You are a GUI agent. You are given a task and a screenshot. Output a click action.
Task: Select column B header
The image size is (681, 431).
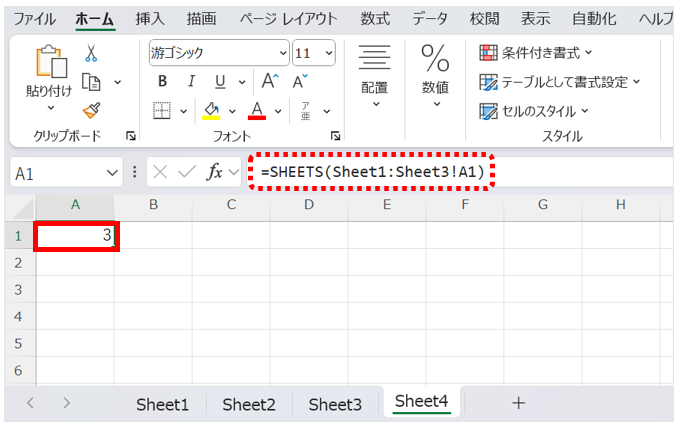tap(153, 205)
